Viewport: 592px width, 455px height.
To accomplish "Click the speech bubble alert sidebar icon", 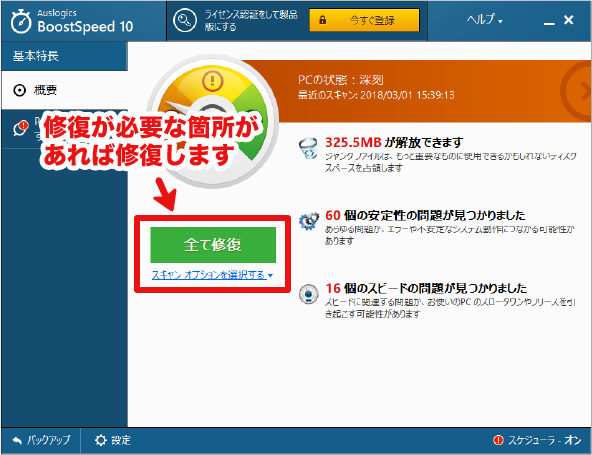I will (x=21, y=128).
